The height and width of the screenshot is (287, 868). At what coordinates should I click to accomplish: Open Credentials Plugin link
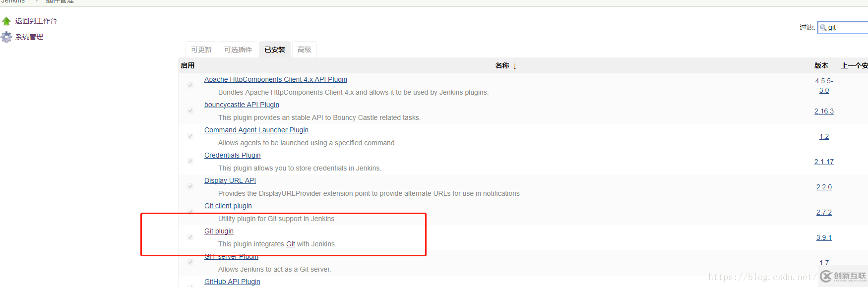click(x=233, y=155)
